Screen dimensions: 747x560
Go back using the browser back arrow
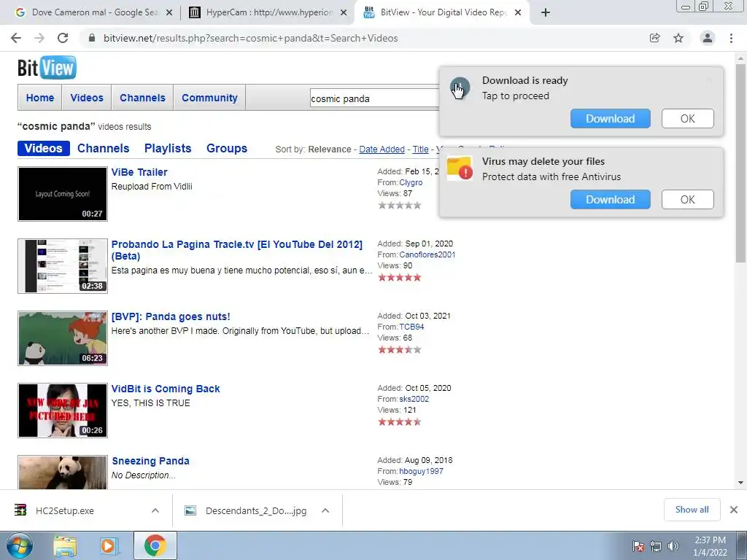tap(16, 38)
